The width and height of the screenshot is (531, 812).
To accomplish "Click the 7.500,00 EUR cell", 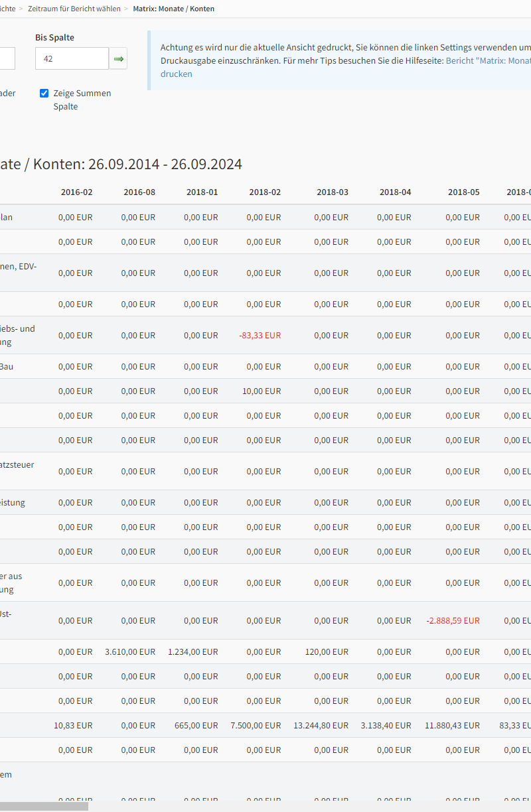I will [x=256, y=726].
